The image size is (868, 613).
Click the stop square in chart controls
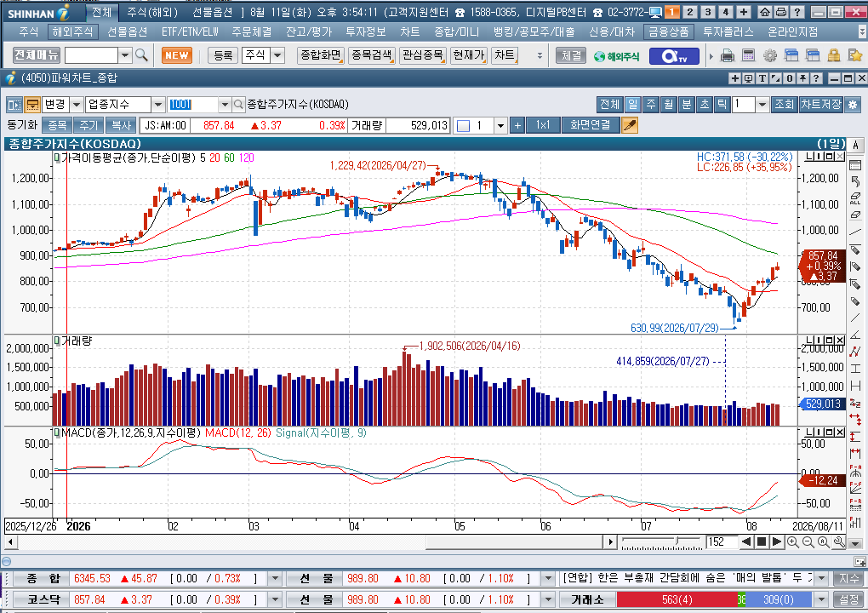pos(761,541)
